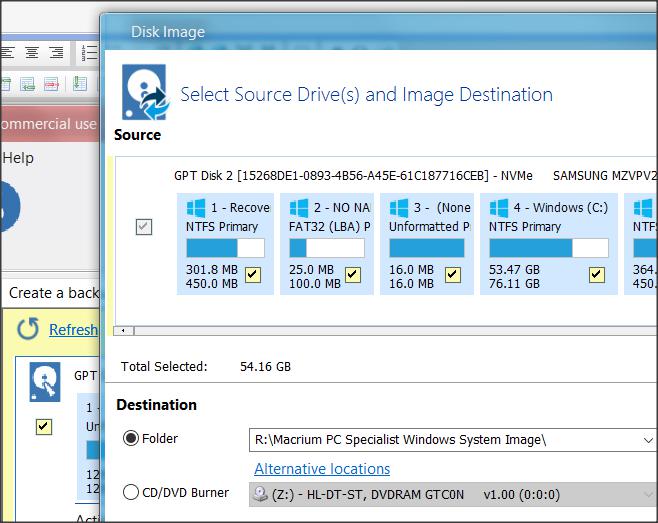The height and width of the screenshot is (523, 658).
Task: Open the CD/DVD burner drive dropdown
Action: pyautogui.click(x=648, y=494)
